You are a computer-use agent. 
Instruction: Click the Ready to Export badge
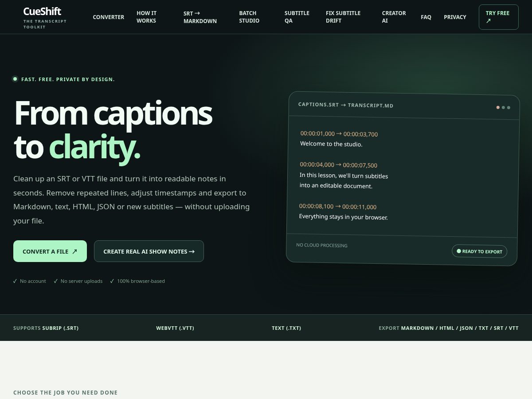(x=479, y=251)
